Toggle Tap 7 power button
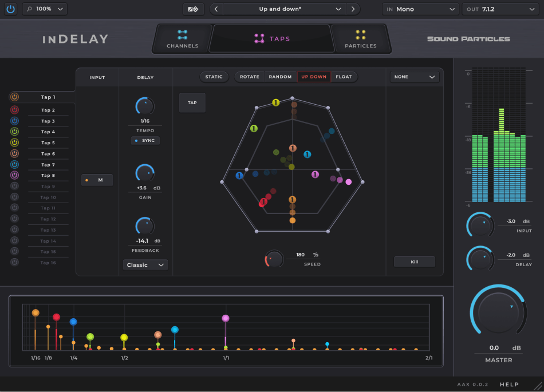 [14, 164]
